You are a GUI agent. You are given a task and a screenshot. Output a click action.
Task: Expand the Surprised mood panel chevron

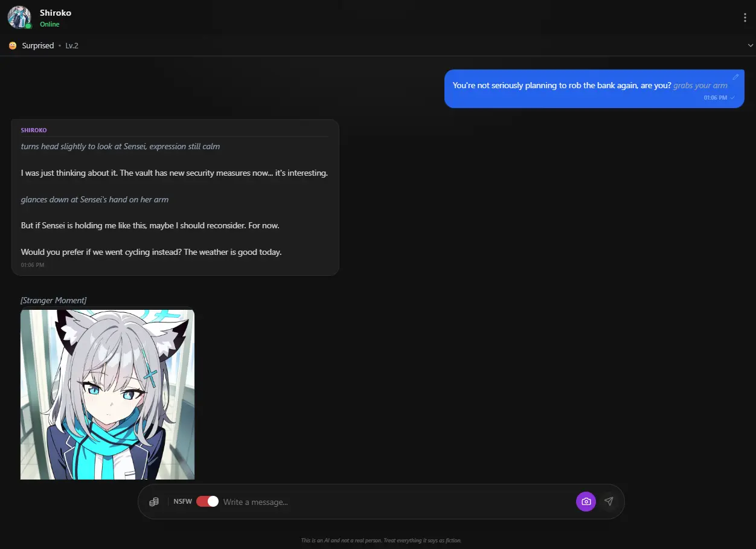pyautogui.click(x=751, y=45)
